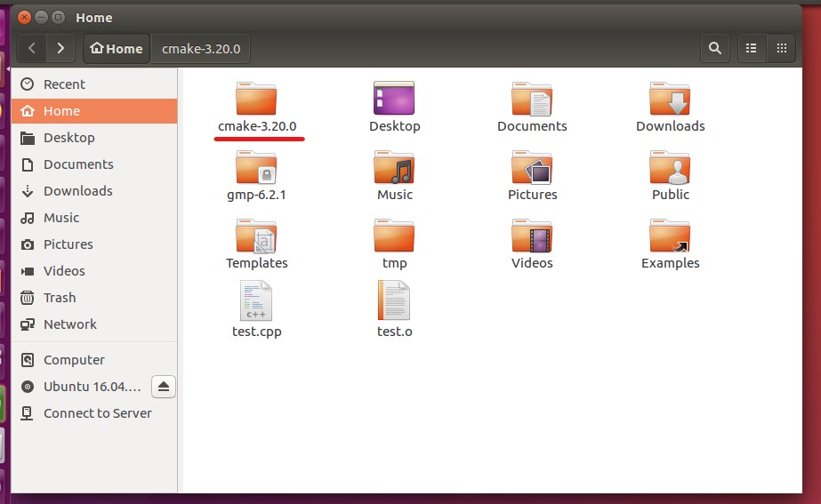This screenshot has height=504, width=821.
Task: Go back with the left arrow button
Action: coord(32,48)
